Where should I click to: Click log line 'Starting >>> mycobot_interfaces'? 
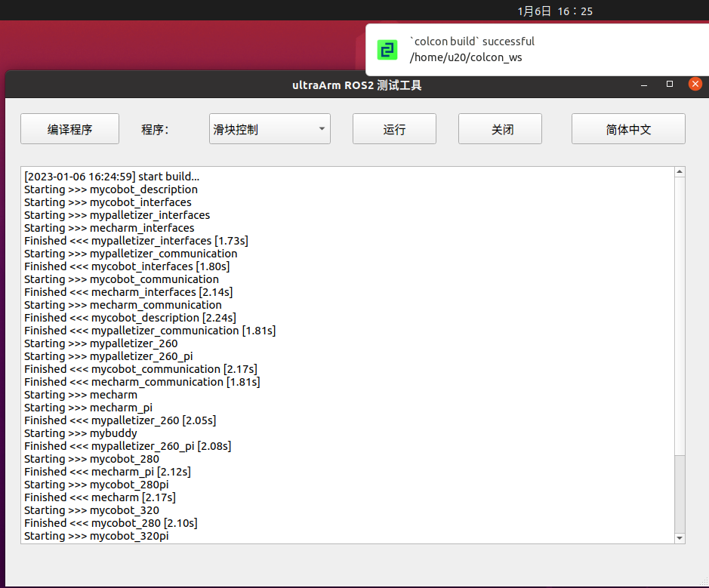point(108,202)
